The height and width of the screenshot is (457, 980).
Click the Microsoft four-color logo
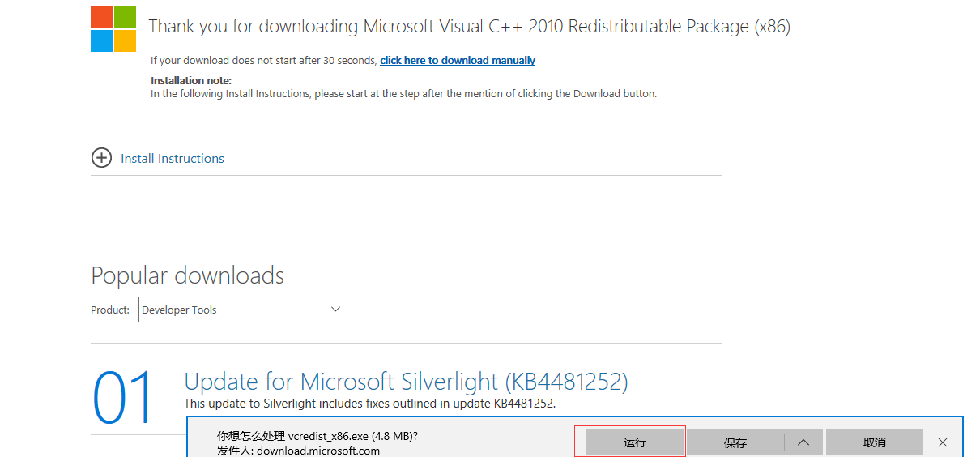(113, 29)
